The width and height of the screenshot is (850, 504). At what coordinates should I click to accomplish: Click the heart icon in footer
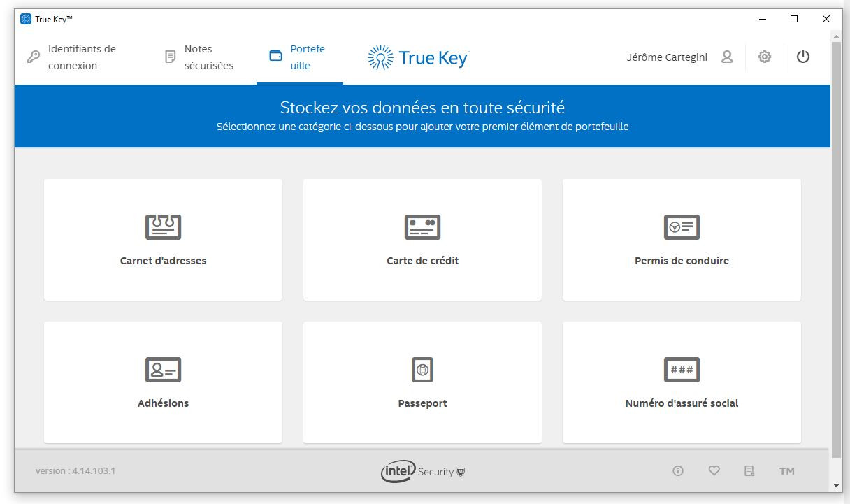714,471
